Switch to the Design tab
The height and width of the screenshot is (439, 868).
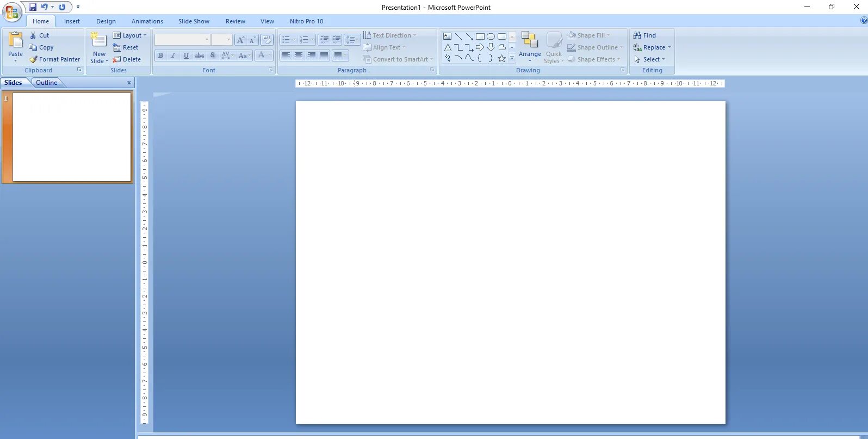(x=106, y=21)
